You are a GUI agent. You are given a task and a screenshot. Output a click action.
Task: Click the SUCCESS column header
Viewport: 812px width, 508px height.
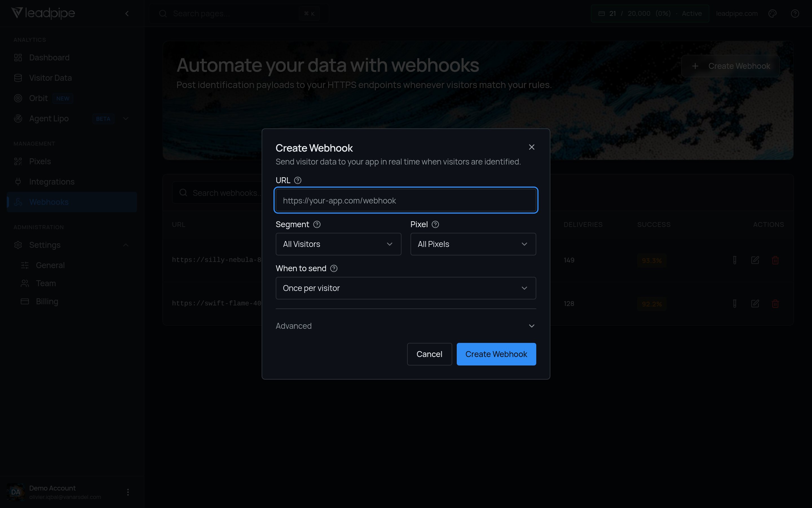click(654, 224)
